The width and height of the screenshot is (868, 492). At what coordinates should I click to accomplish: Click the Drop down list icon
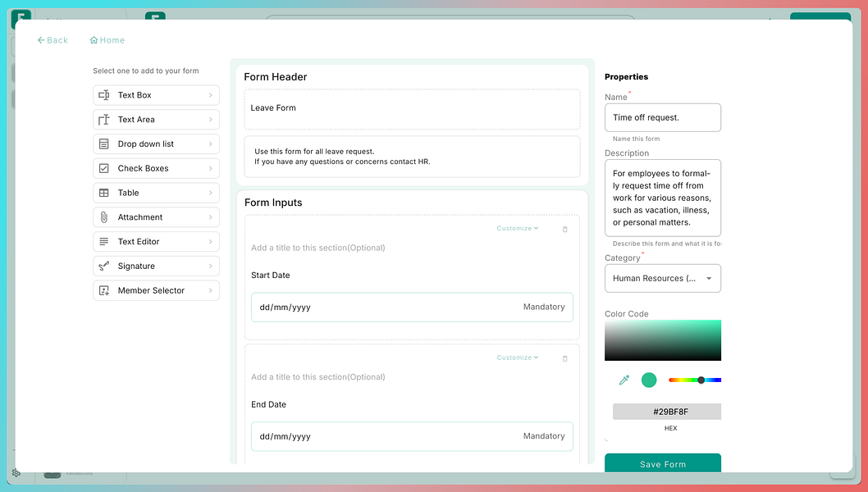(x=103, y=143)
